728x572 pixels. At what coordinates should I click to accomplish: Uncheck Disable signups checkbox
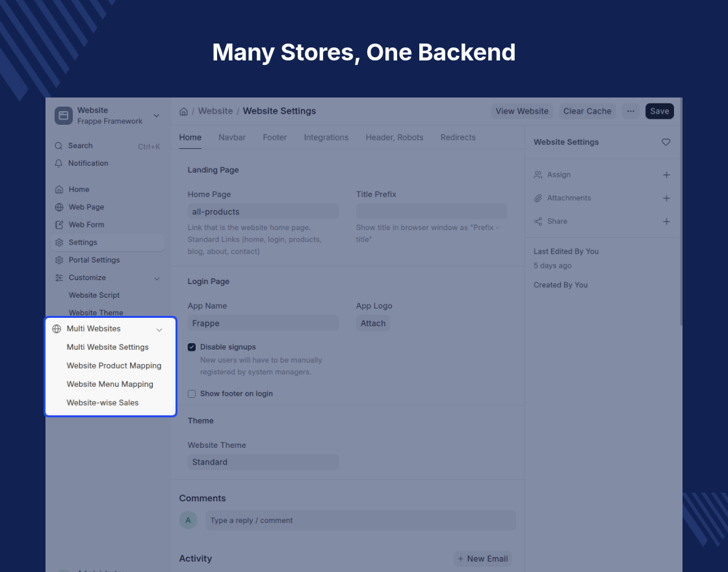click(192, 347)
